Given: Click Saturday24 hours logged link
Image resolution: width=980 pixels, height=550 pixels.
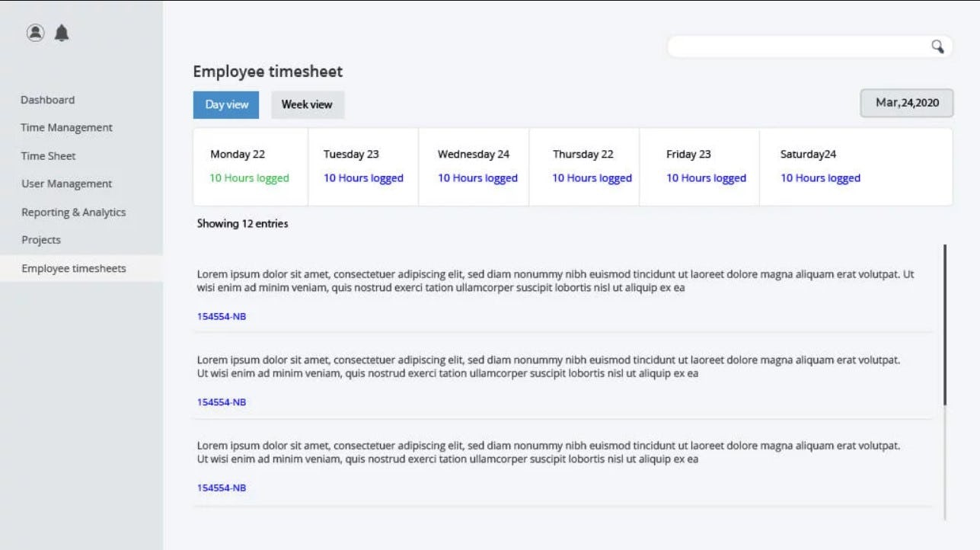Looking at the screenshot, I should 820,178.
